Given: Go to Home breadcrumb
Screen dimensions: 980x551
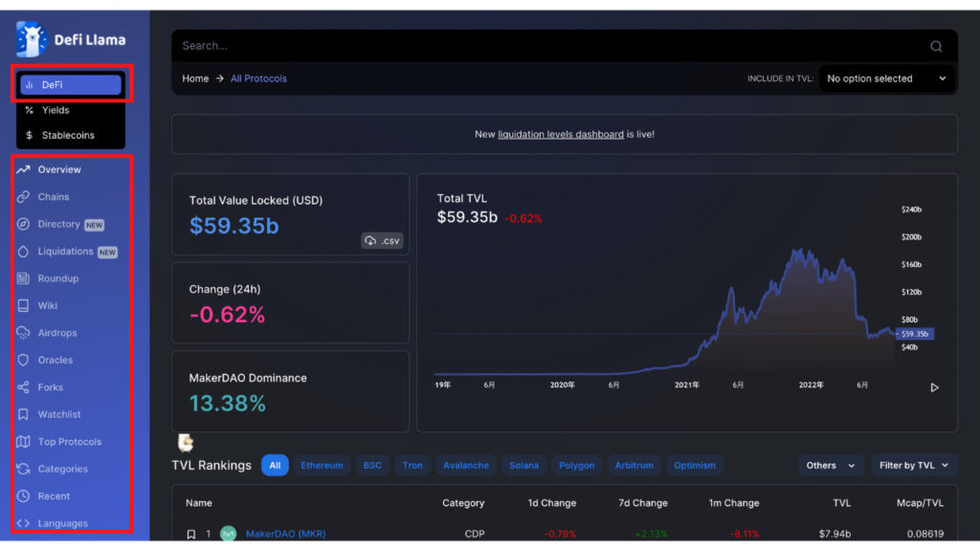Looking at the screenshot, I should pyautogui.click(x=195, y=78).
